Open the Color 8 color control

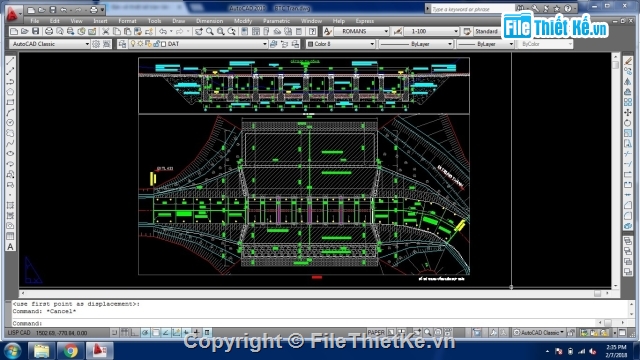click(341, 44)
